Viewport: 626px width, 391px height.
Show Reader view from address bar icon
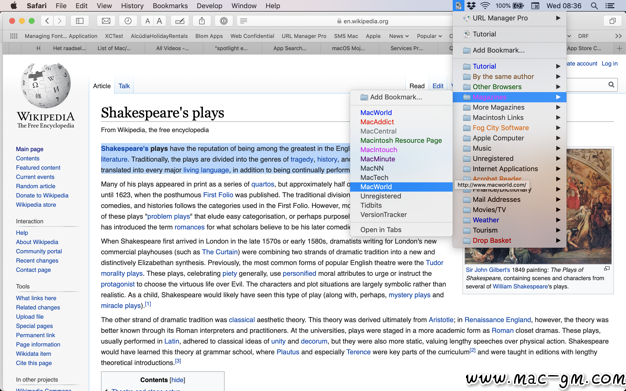[243, 21]
